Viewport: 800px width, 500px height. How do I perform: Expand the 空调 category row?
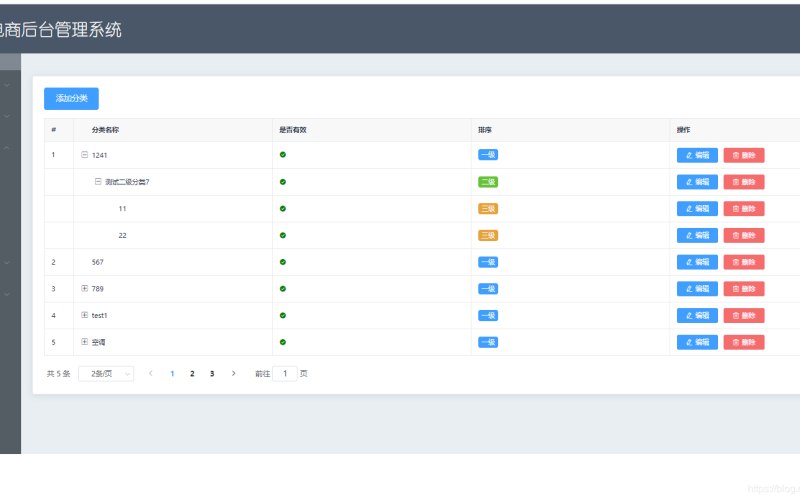[x=85, y=342]
